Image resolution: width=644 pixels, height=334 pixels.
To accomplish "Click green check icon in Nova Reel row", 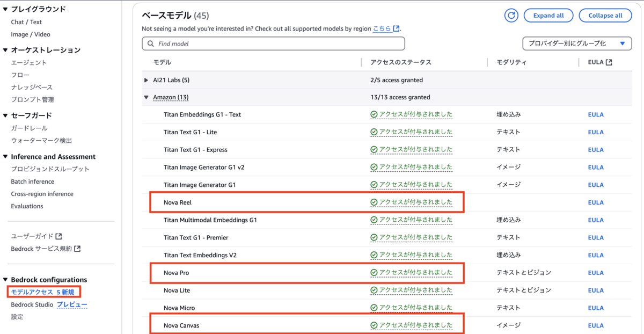I will click(x=374, y=202).
